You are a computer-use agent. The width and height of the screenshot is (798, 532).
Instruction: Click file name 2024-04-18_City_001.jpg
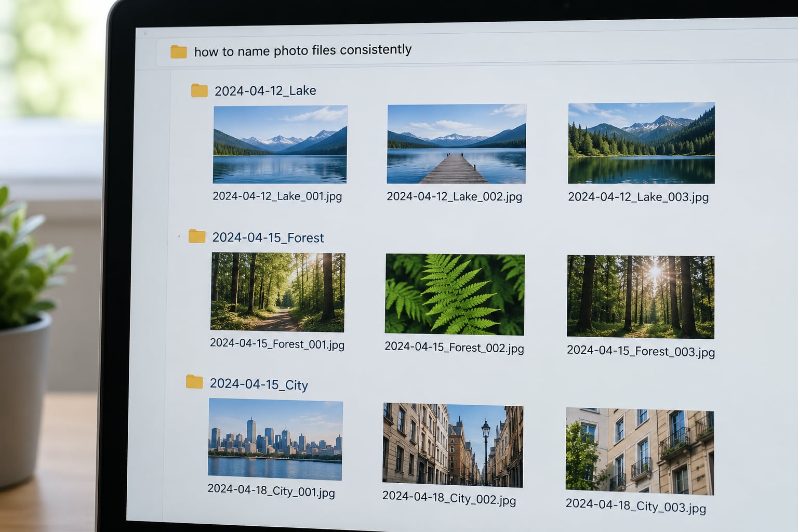271,491
